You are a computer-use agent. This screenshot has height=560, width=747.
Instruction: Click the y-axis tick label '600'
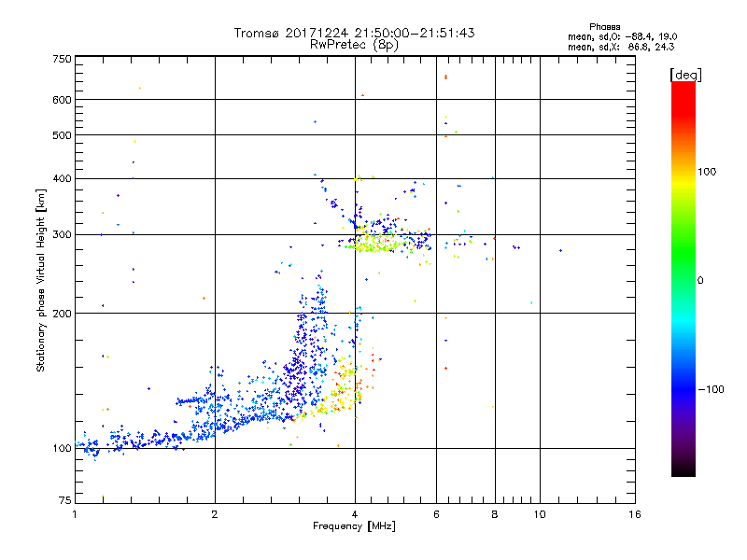[62, 100]
